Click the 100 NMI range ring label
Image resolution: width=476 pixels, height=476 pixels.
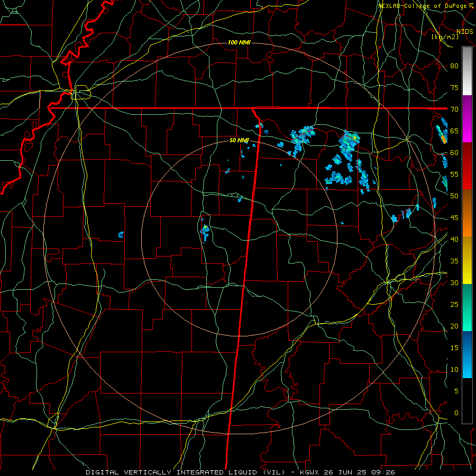coord(239,42)
